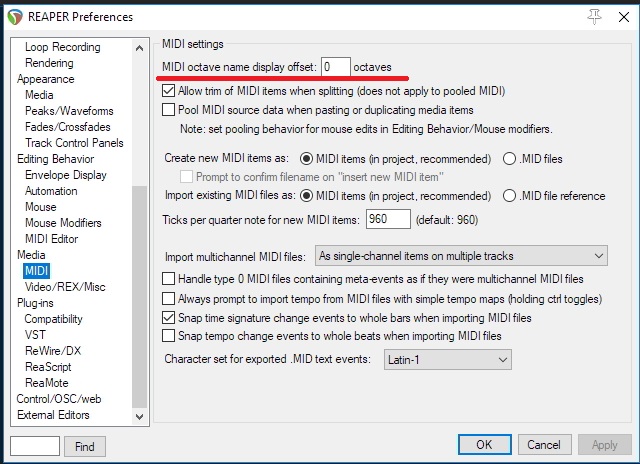Select Automation page
Image resolution: width=640 pixels, height=464 pixels.
point(51,191)
